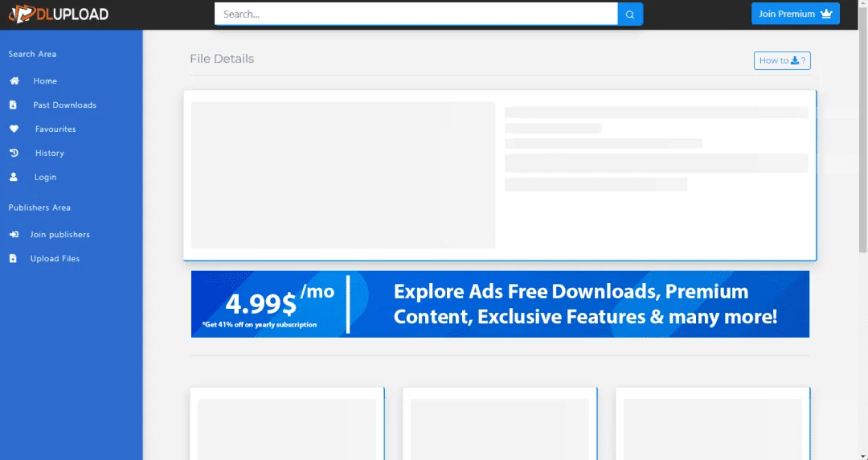Click the DLUpload logo
The width and height of the screenshot is (868, 460).
(x=59, y=14)
